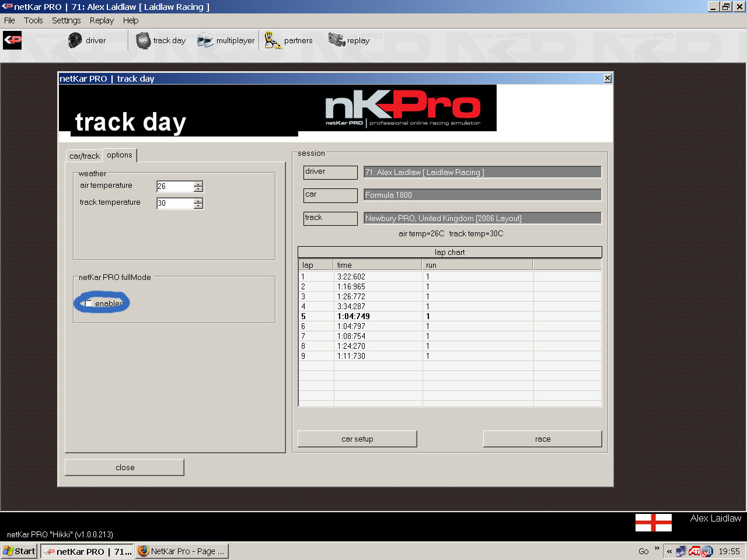Sort lap chart by the lap column
This screenshot has height=560, width=747.
[x=316, y=265]
